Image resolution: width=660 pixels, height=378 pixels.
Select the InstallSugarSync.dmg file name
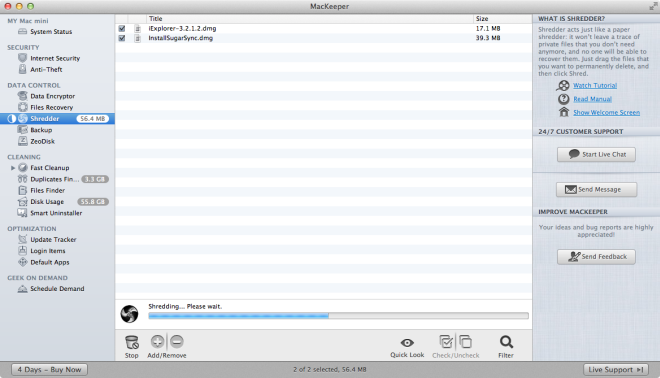(x=181, y=38)
